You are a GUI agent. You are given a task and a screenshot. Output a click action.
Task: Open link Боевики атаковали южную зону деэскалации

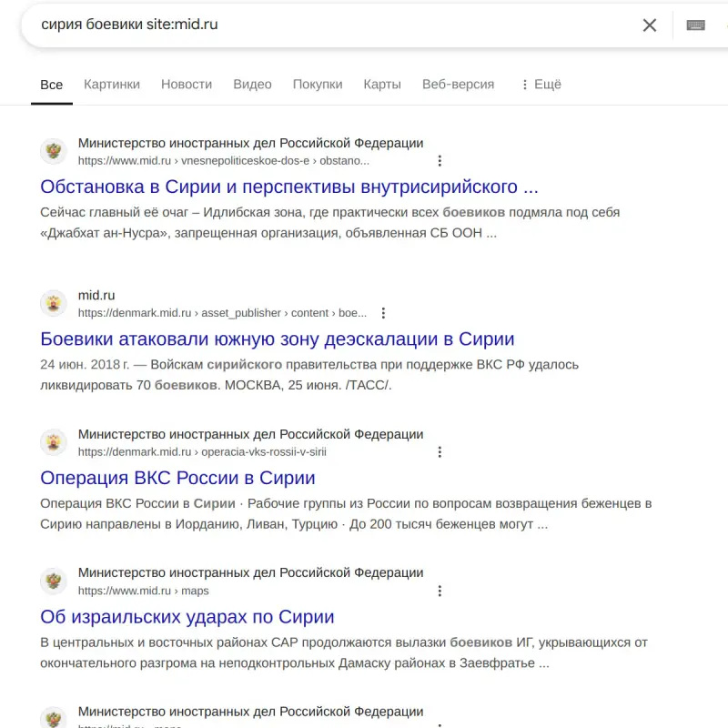278,339
